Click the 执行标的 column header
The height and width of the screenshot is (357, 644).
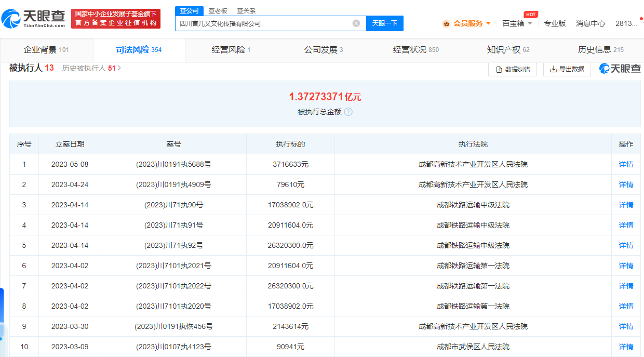290,144
